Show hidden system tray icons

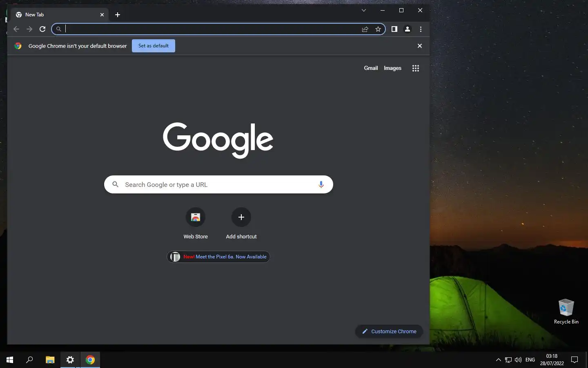pos(498,360)
